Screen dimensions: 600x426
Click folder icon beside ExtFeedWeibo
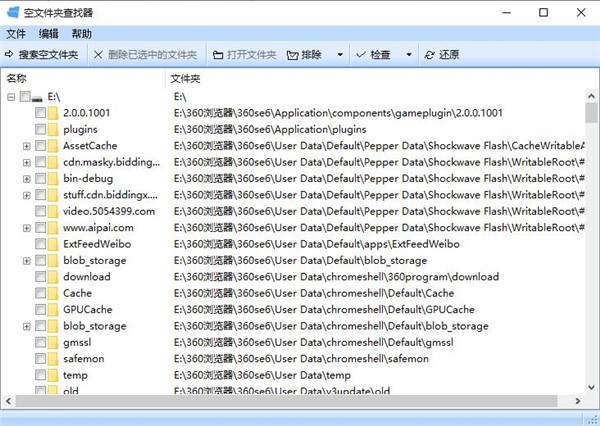[x=53, y=244]
